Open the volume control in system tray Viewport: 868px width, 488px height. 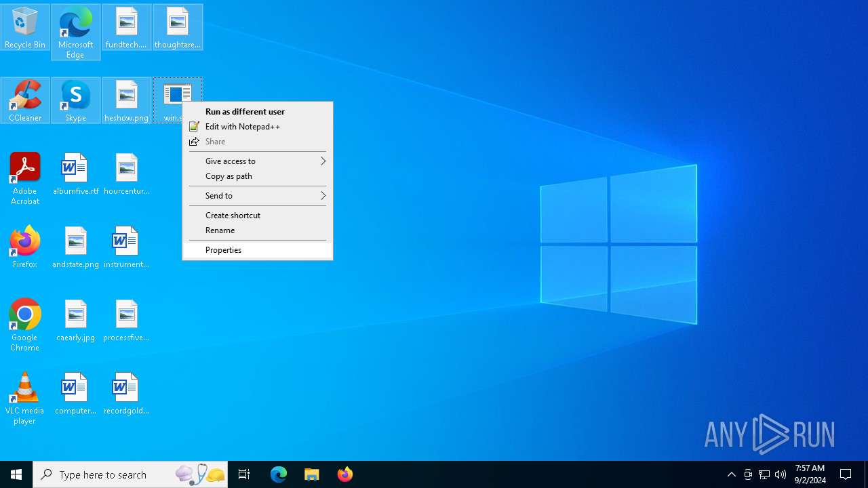[x=781, y=474]
